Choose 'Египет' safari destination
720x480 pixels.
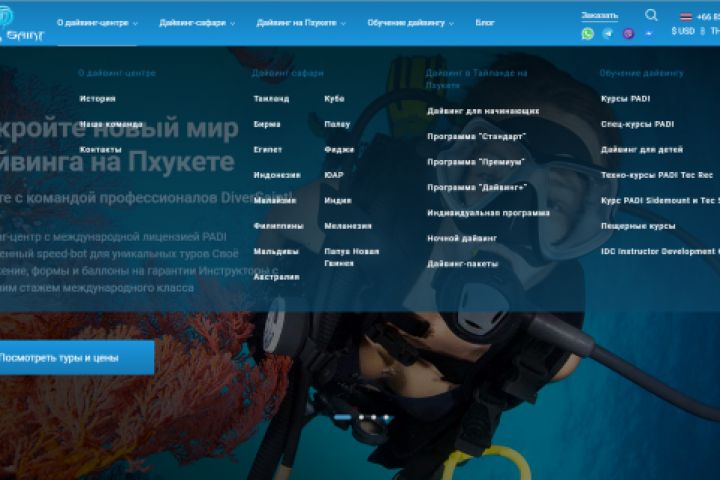pyautogui.click(x=268, y=150)
